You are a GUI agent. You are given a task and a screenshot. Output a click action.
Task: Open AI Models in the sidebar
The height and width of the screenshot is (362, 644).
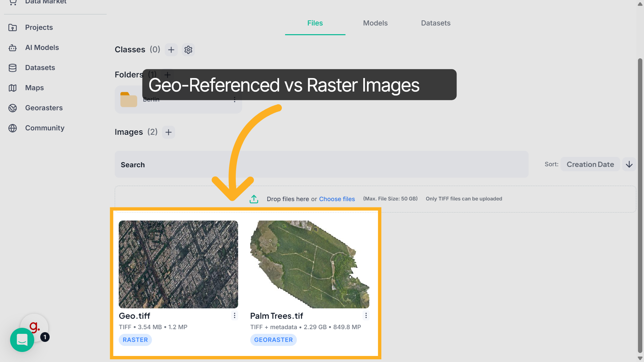pos(42,48)
